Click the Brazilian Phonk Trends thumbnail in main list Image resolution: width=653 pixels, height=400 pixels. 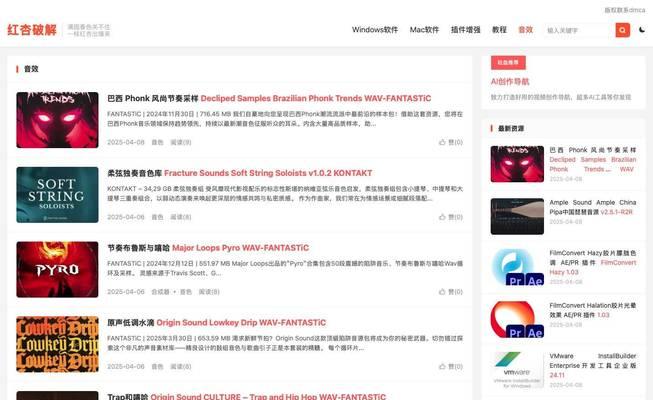point(57,120)
